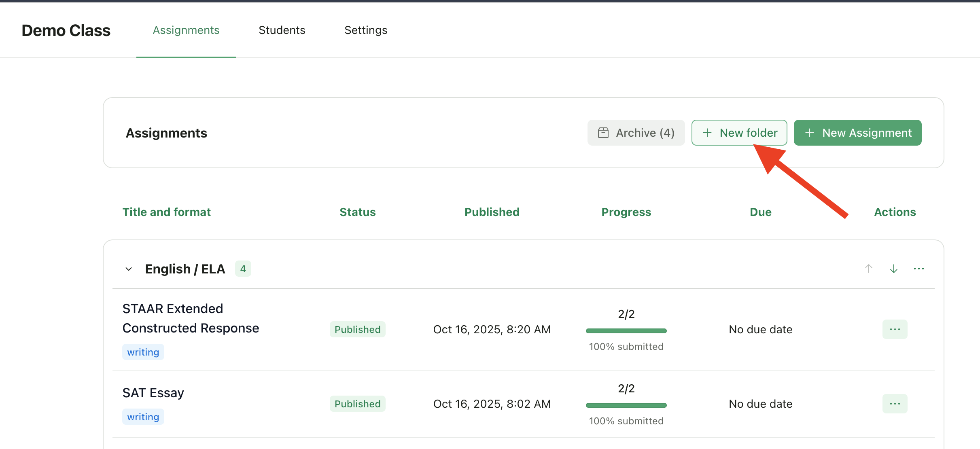Screen dimensions: 980x449
Task: Open the folder count badge showing 4
Action: coord(243,268)
